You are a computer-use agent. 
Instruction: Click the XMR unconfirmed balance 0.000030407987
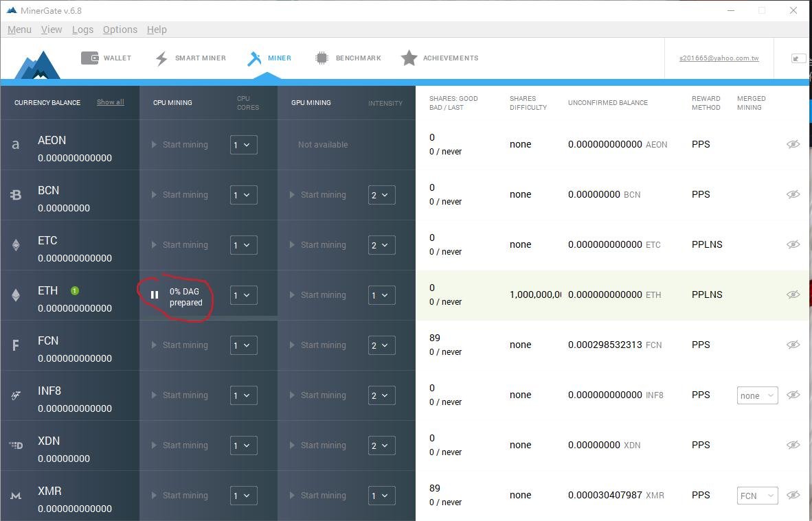click(x=605, y=495)
